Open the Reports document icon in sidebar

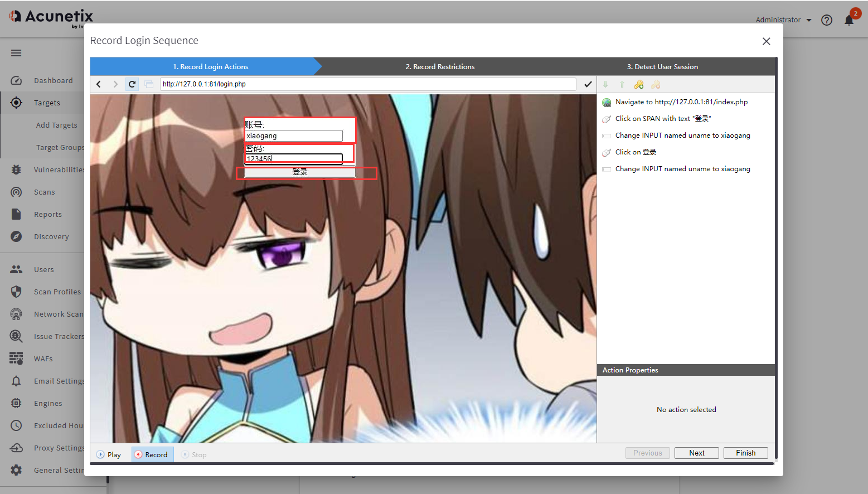16,214
